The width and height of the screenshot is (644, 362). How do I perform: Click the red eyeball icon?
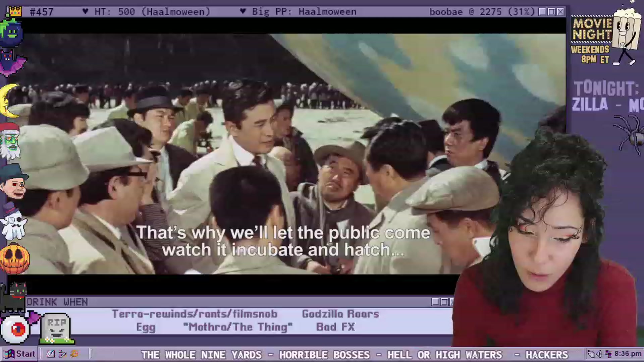pyautogui.click(x=15, y=329)
